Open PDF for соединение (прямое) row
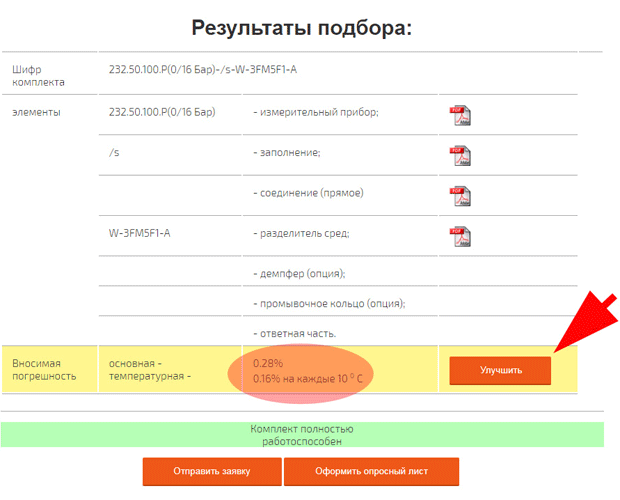 460,196
